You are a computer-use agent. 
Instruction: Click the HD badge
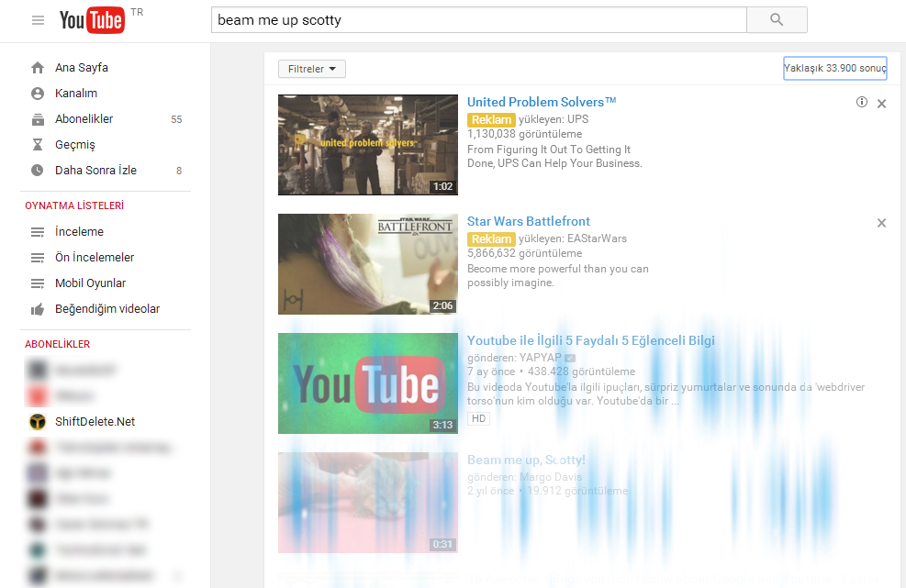pos(478,419)
